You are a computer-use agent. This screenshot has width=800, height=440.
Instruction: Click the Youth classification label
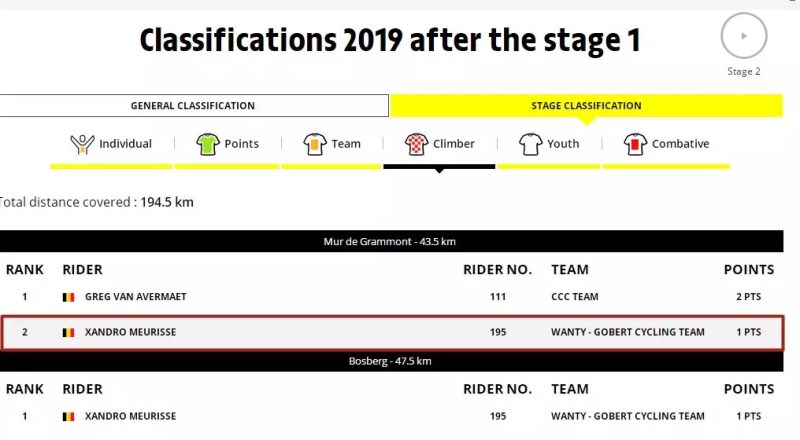pyautogui.click(x=563, y=144)
